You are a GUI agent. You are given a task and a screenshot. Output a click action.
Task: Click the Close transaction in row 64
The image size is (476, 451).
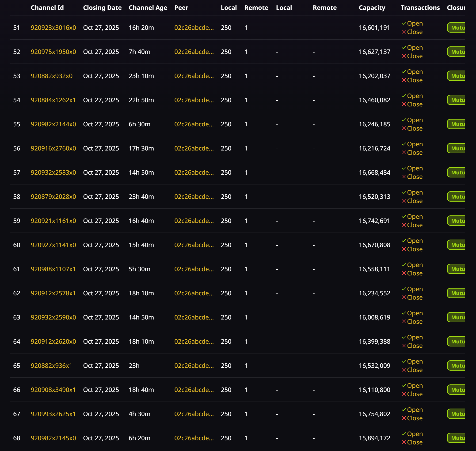(x=414, y=346)
